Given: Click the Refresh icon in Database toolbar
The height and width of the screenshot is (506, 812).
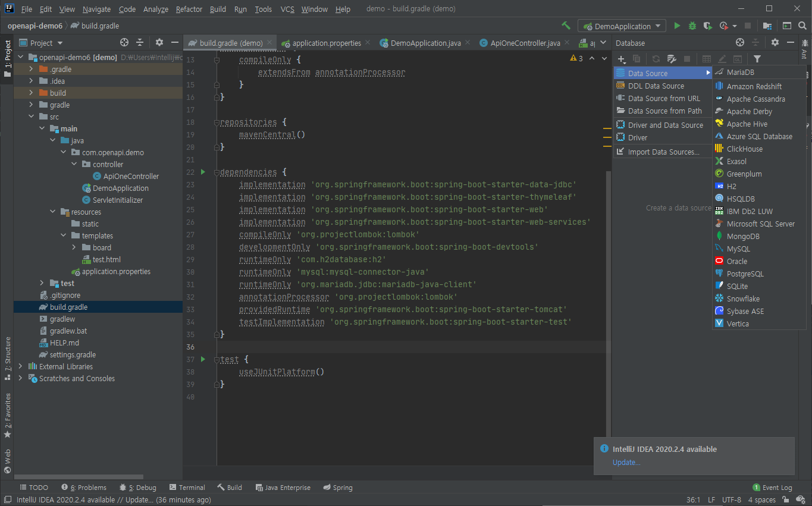Looking at the screenshot, I should click(656, 59).
